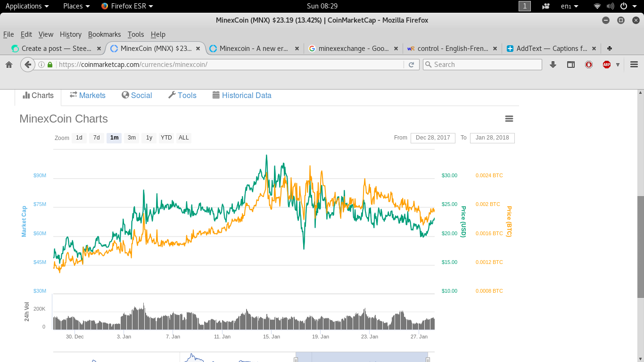Click the To date field Jan 28, 2018
The width and height of the screenshot is (644, 362).
click(492, 138)
